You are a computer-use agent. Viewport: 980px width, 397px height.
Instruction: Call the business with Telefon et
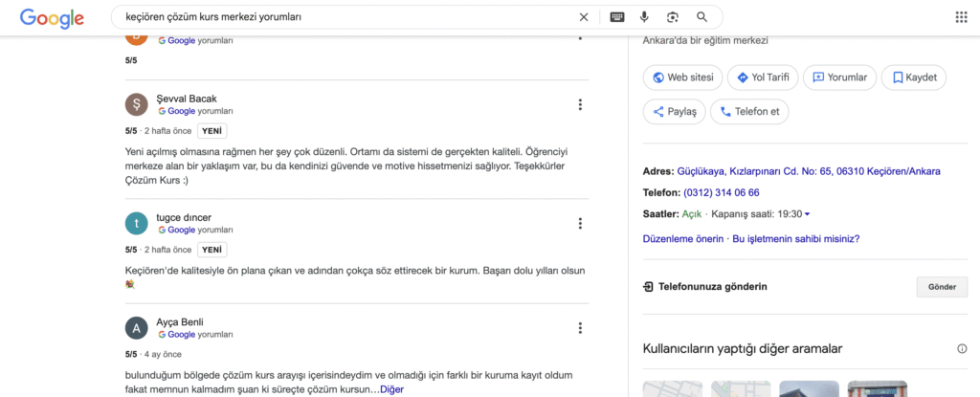click(749, 112)
